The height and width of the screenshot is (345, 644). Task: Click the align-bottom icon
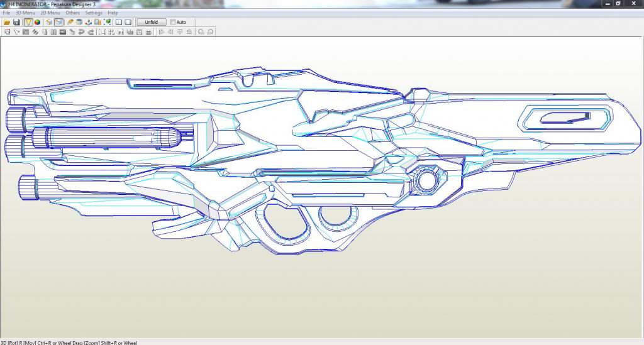tap(189, 31)
